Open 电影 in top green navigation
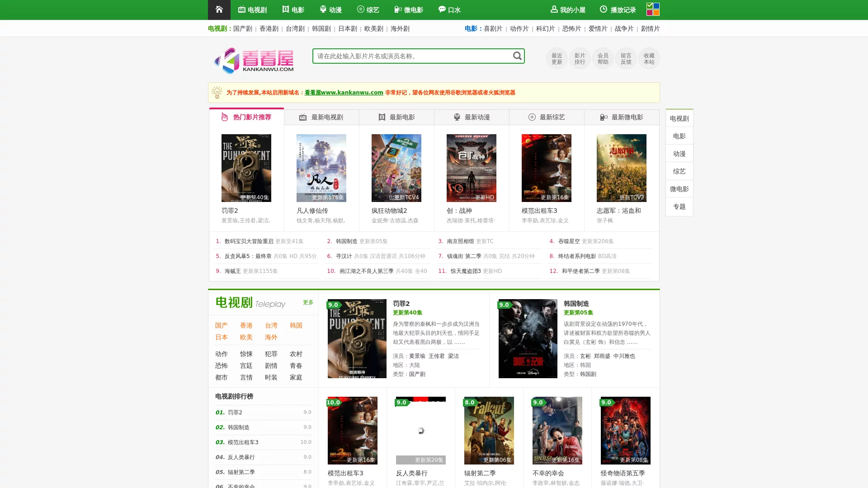Image resolution: width=868 pixels, height=488 pixels. (293, 10)
